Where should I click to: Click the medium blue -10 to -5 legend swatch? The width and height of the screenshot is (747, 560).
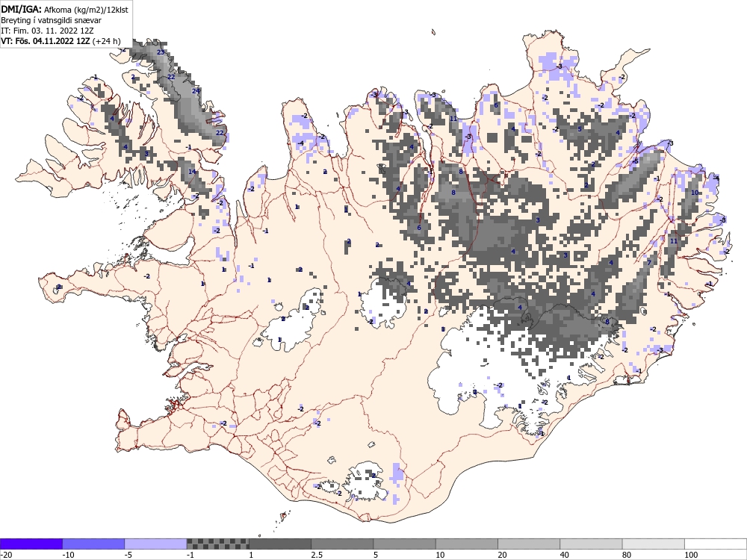click(93, 544)
